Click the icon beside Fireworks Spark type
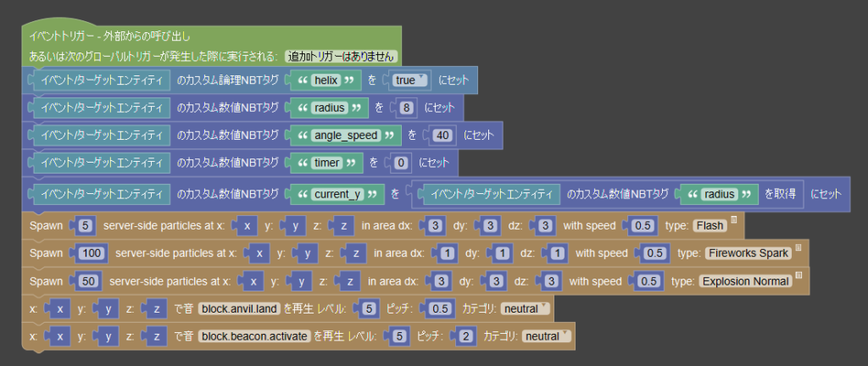This screenshot has width=868, height=366. pos(798,248)
